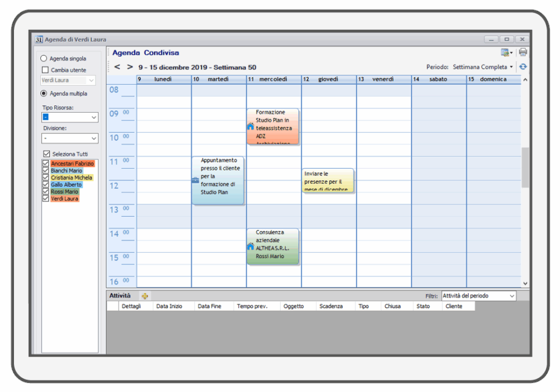Click the agenda app icon in title bar
560x392 pixels.
pos(39,40)
